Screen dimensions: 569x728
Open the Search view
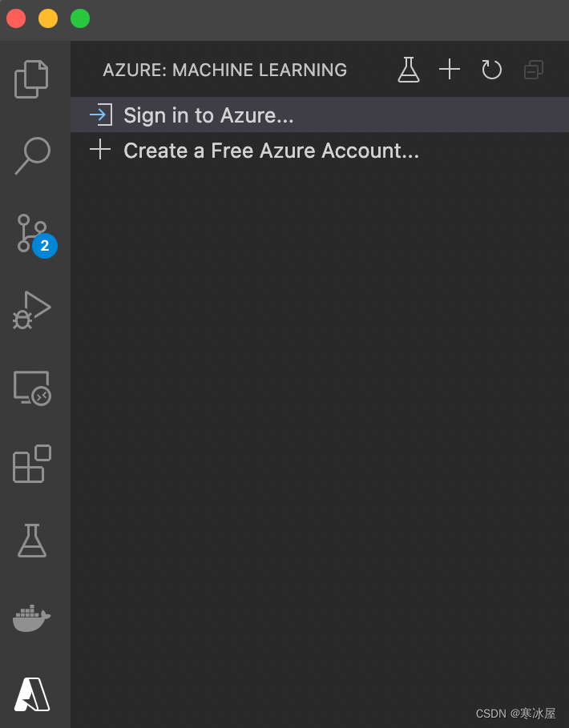[x=30, y=156]
